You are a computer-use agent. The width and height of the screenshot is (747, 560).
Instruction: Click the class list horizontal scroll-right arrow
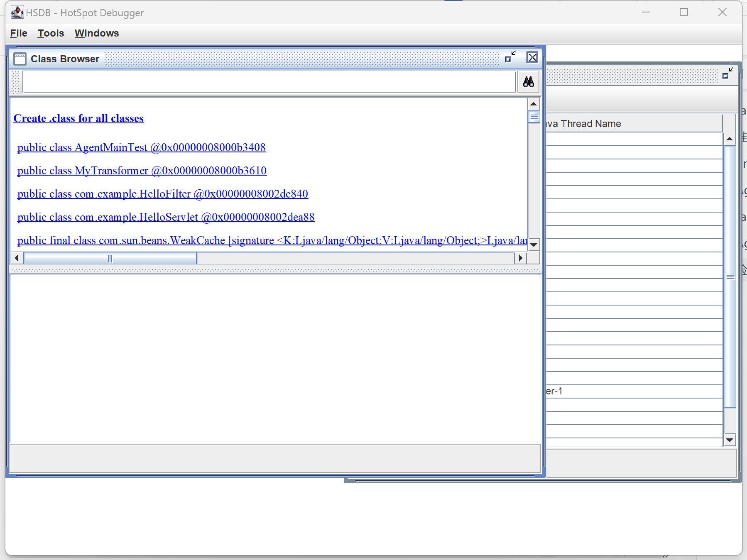(x=520, y=258)
